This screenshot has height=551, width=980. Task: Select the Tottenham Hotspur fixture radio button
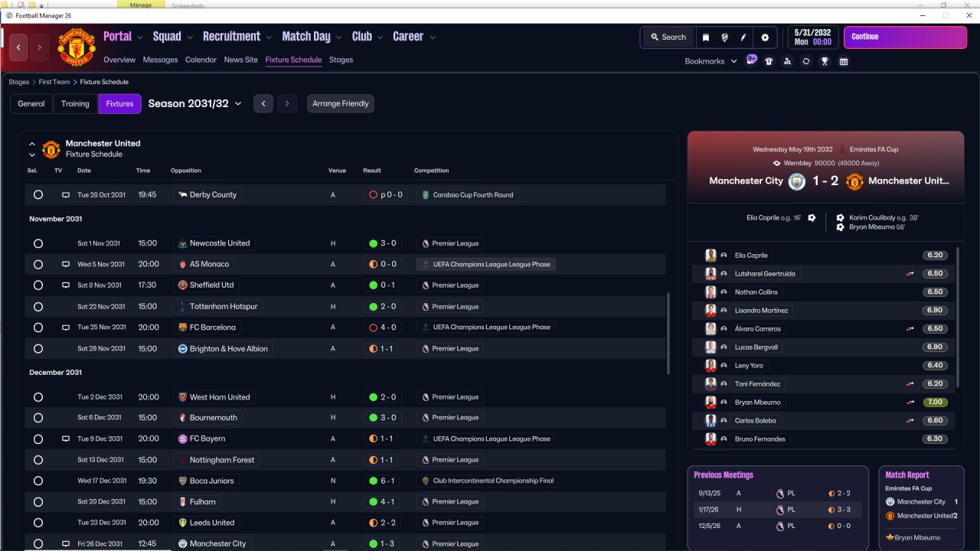pos(38,307)
